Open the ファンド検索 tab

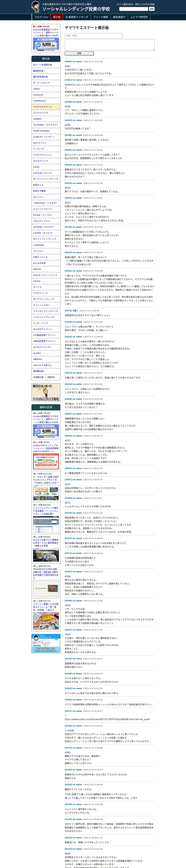point(101,17)
